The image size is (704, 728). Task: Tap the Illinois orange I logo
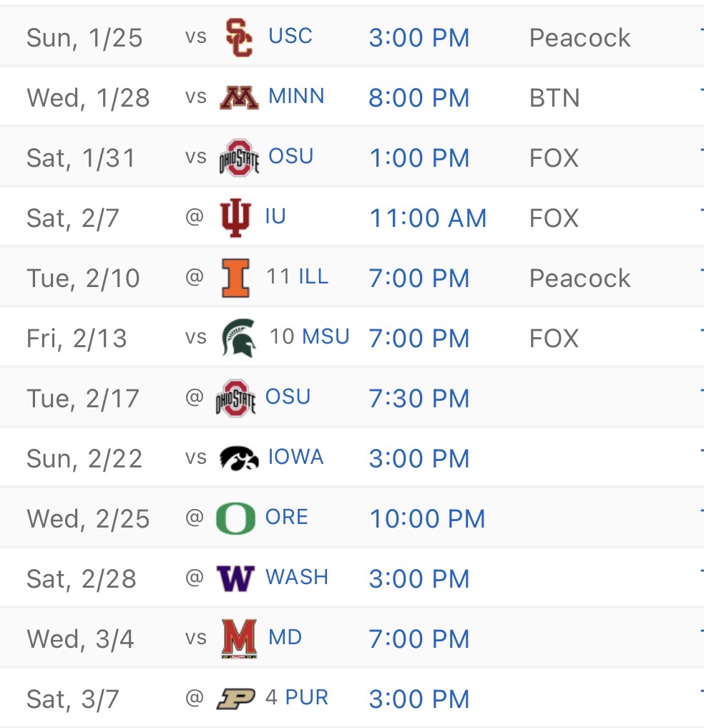236,278
